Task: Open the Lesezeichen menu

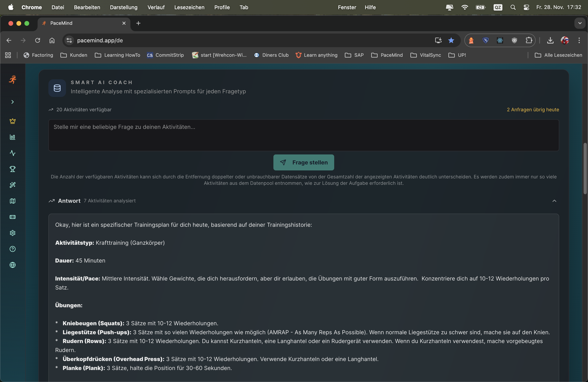Action: [x=189, y=7]
